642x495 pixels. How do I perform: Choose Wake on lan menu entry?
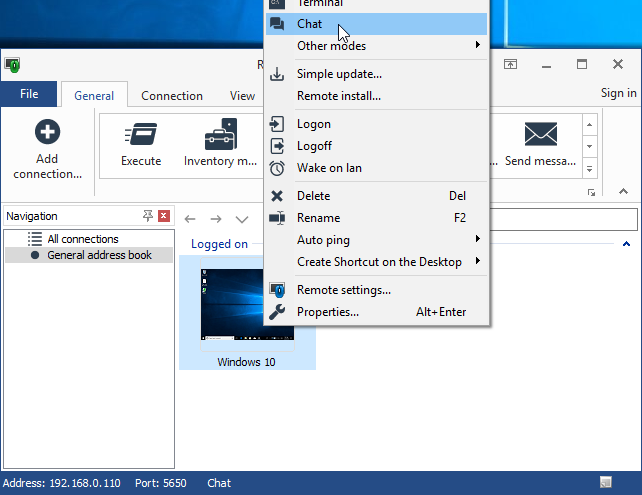376,168
